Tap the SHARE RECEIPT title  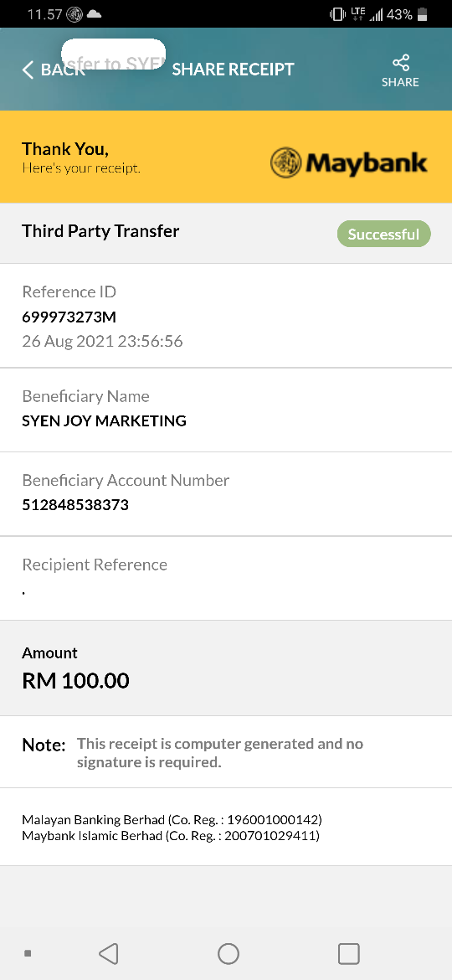tap(233, 70)
